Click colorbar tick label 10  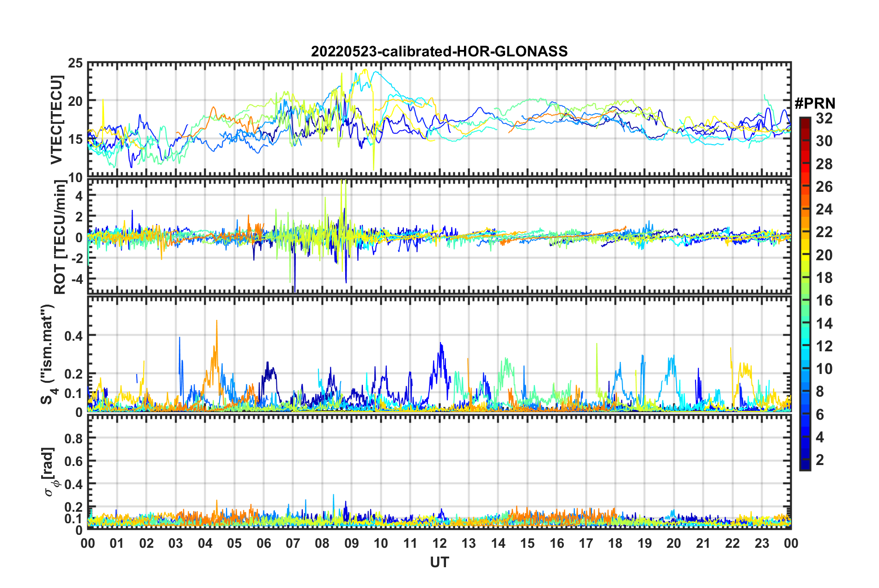tap(824, 369)
